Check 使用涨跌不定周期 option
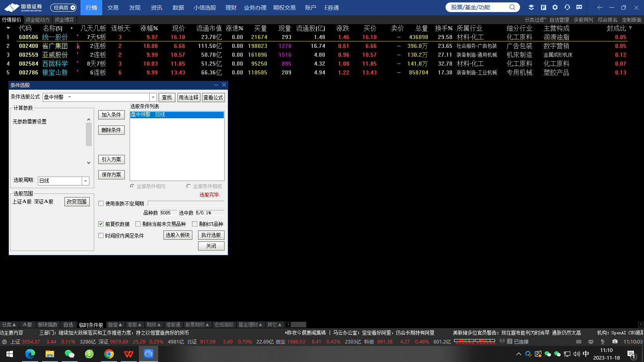The height and width of the screenshot is (362, 644). (x=101, y=204)
